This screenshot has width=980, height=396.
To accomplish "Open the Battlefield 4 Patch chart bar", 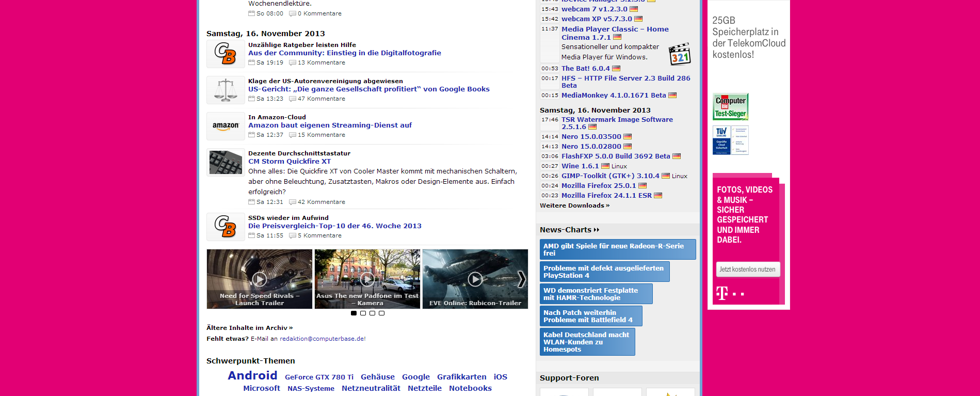I will (x=591, y=316).
